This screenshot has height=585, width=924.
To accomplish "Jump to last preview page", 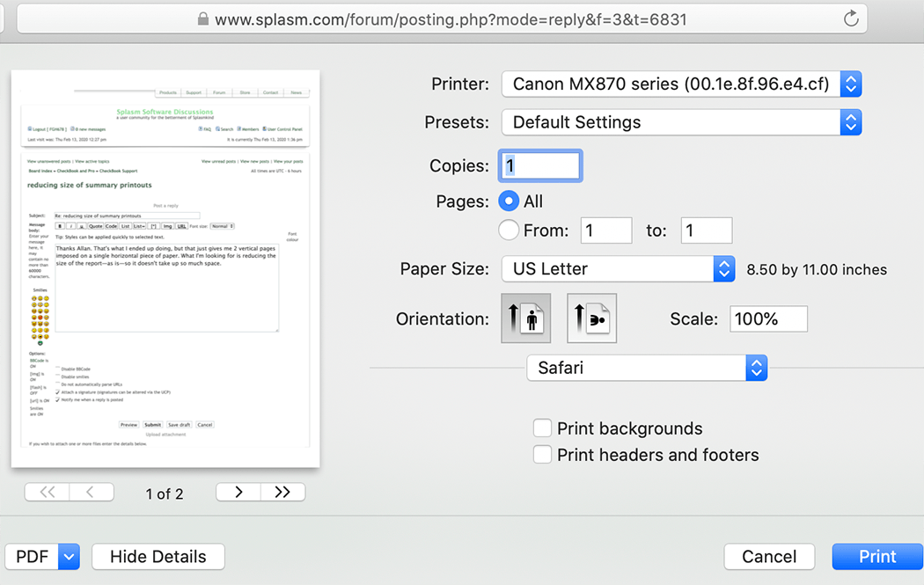I will [282, 492].
